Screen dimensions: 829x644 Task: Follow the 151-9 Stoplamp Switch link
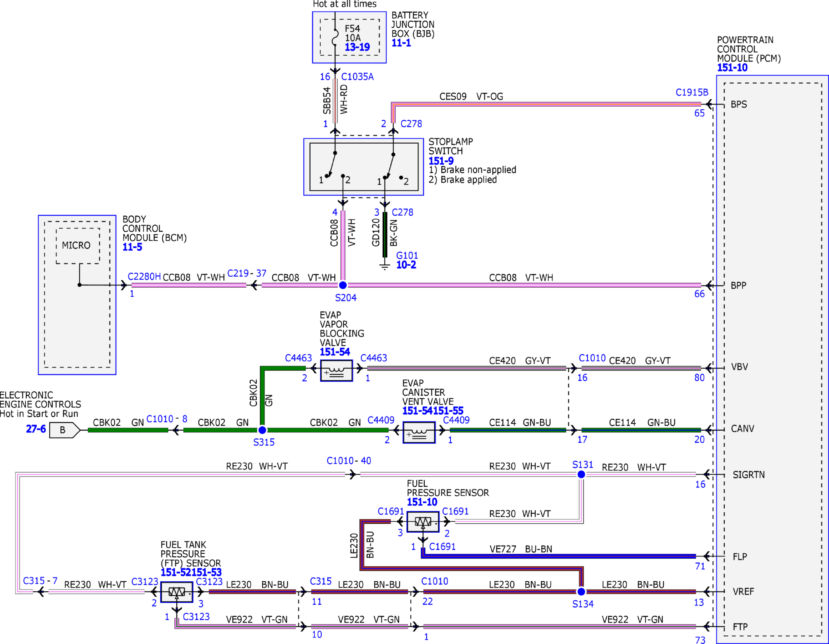pos(441,161)
